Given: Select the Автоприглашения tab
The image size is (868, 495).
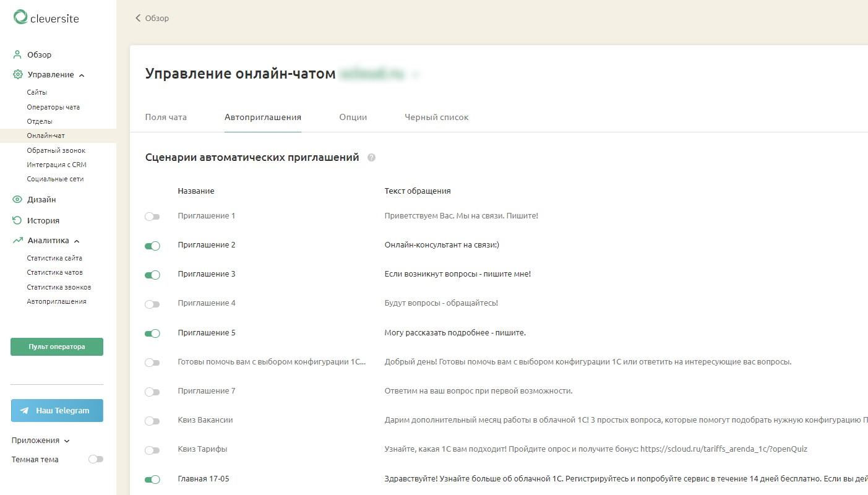Looking at the screenshot, I should (263, 117).
